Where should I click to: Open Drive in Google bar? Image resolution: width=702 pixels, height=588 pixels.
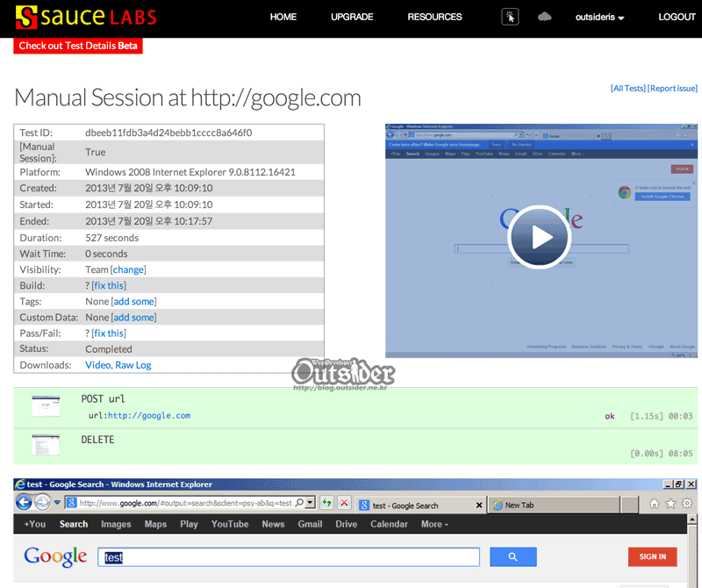(x=346, y=524)
